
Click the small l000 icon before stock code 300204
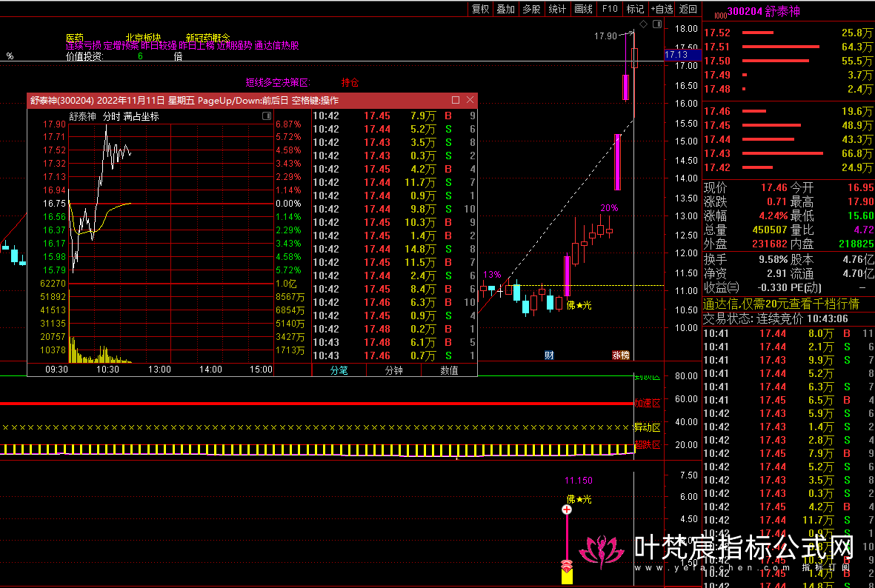tap(720, 15)
